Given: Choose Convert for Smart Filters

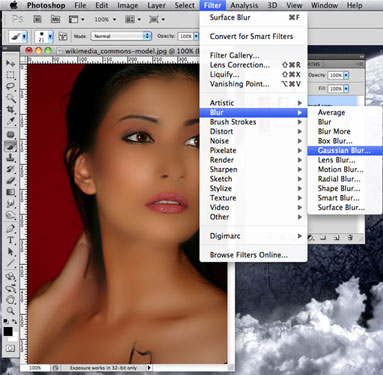Looking at the screenshot, I should (253, 36).
